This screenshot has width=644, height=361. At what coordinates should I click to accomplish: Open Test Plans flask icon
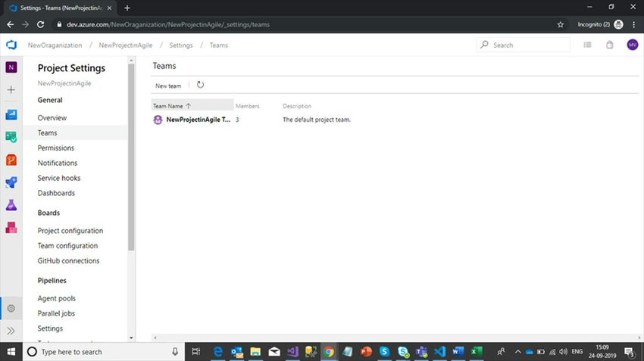[x=11, y=204]
